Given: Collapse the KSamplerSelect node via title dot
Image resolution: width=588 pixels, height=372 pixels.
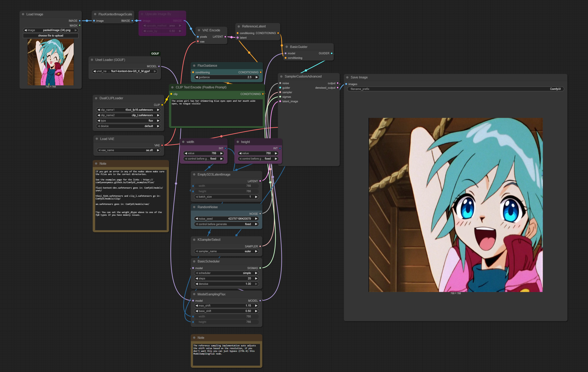Looking at the screenshot, I should [x=194, y=240].
